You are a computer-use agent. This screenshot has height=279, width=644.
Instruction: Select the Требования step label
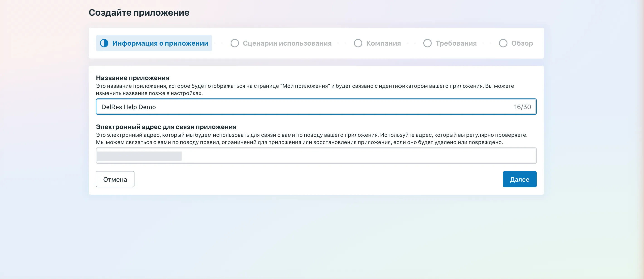click(x=456, y=43)
